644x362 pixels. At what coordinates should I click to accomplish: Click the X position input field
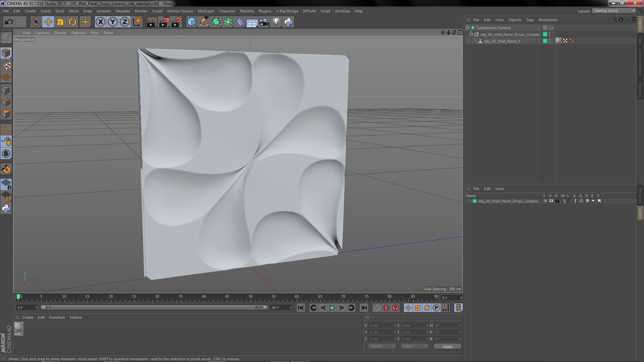point(382,325)
